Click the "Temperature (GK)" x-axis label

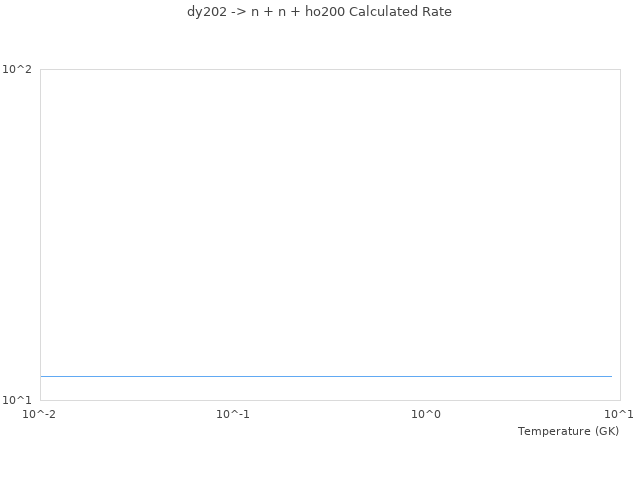click(x=568, y=431)
